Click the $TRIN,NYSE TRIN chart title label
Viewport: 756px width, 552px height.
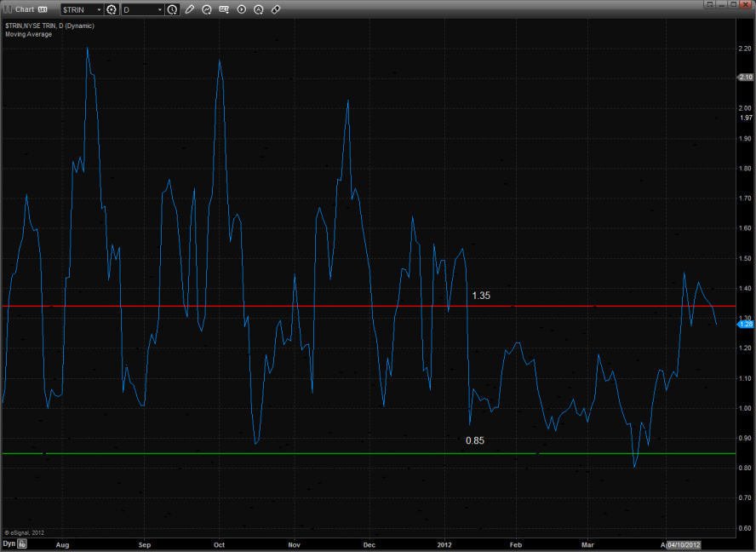point(49,26)
